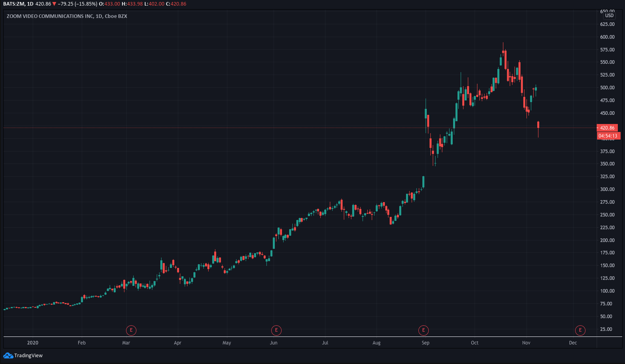Select the red 420.86 price axis tag
The image size is (625, 364).
click(x=607, y=128)
